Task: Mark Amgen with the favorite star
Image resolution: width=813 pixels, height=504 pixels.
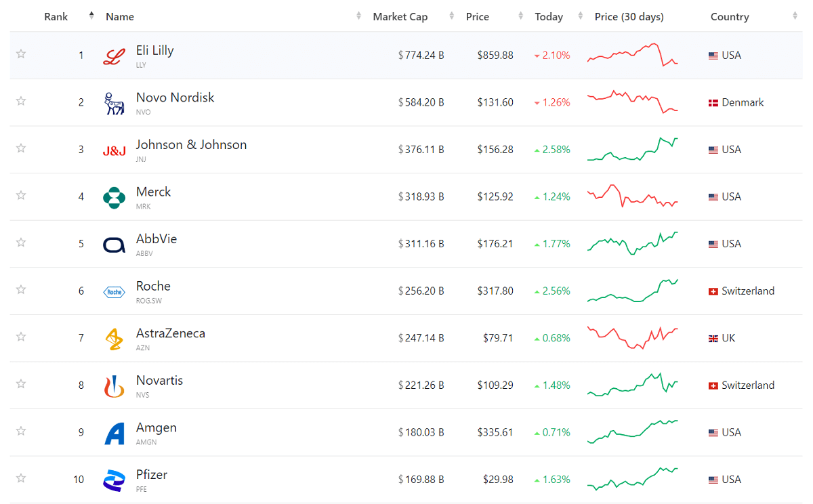Action: 21,430
